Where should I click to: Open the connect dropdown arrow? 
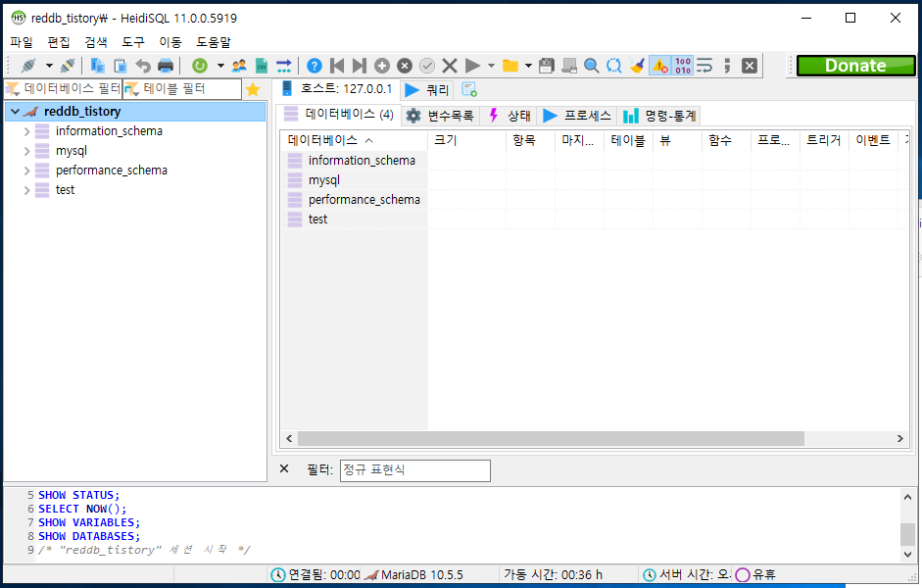49,66
